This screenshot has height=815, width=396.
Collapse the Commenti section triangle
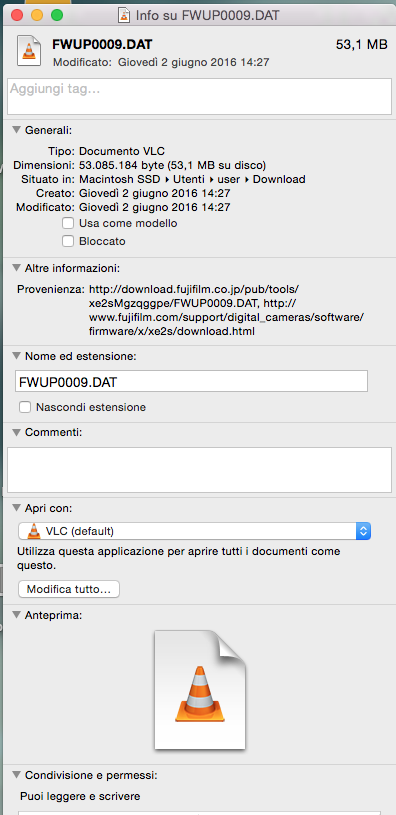17,431
